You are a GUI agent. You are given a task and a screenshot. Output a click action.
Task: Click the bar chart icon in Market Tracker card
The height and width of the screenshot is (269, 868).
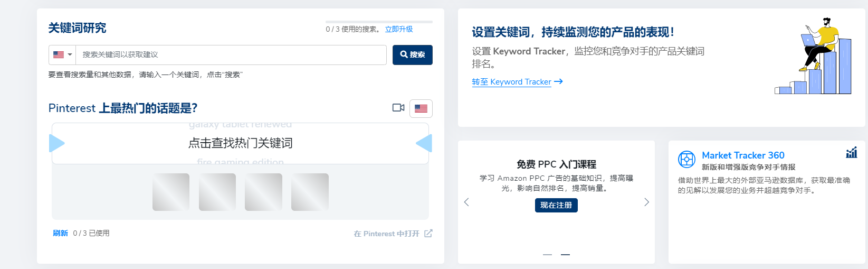(852, 153)
